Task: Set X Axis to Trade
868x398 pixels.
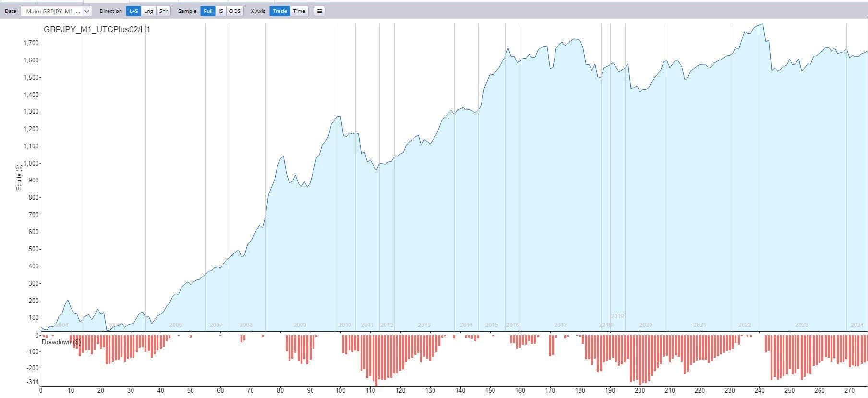Action: click(279, 11)
